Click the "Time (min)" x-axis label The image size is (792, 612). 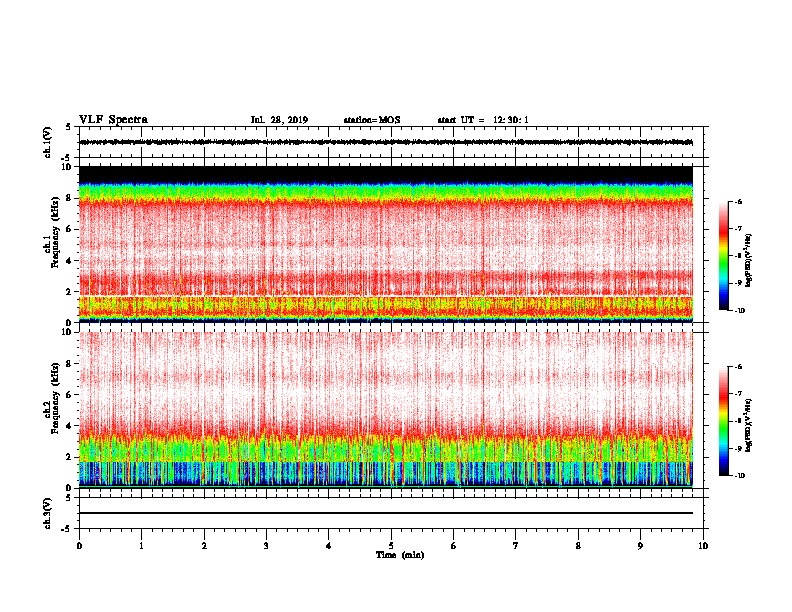[x=400, y=555]
